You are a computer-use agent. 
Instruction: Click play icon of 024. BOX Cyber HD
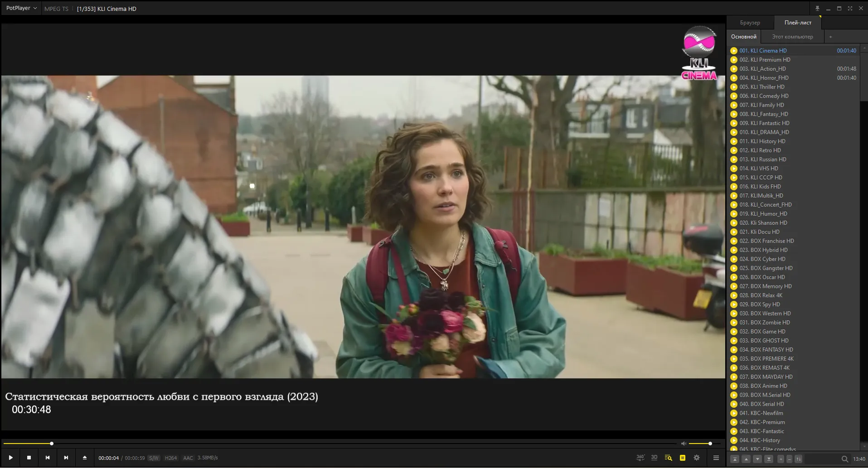[734, 259]
